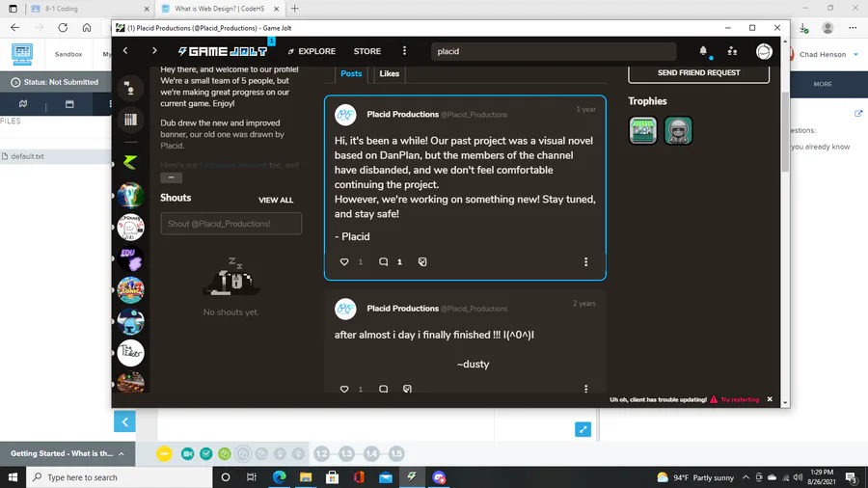The width and height of the screenshot is (868, 488).
Task: Open the chat icon in Game Jolt sidebar
Action: point(130,88)
